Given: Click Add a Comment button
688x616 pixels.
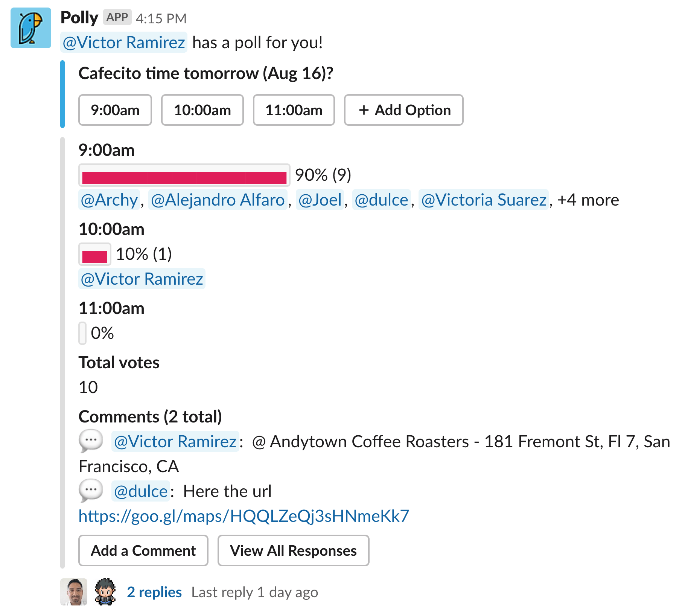Looking at the screenshot, I should [143, 550].
